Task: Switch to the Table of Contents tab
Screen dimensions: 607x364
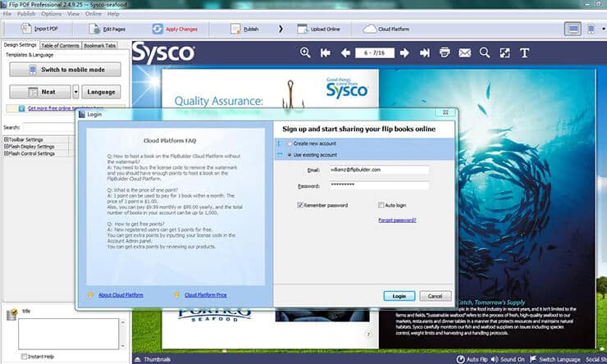Action: [x=60, y=45]
